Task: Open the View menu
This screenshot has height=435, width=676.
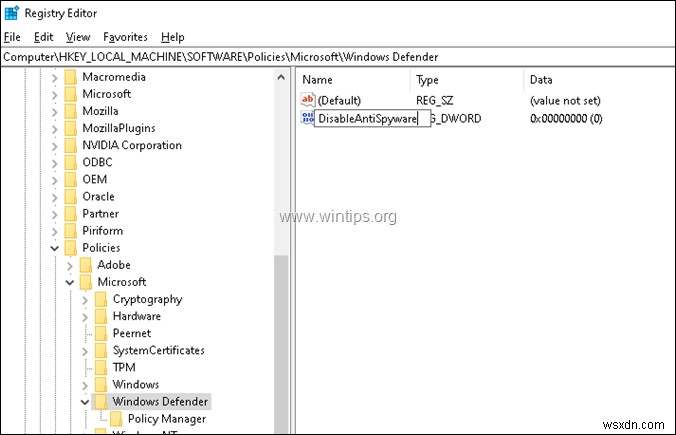Action: [78, 38]
